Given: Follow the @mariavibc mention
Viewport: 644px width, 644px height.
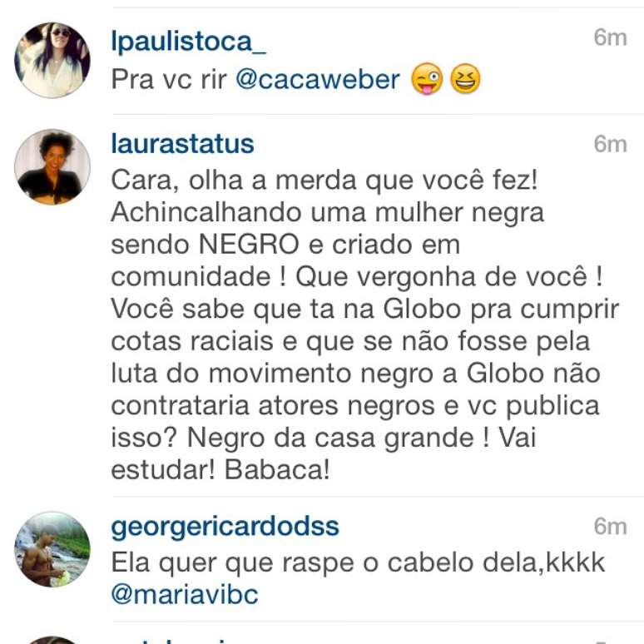Looking at the screenshot, I should [x=185, y=594].
